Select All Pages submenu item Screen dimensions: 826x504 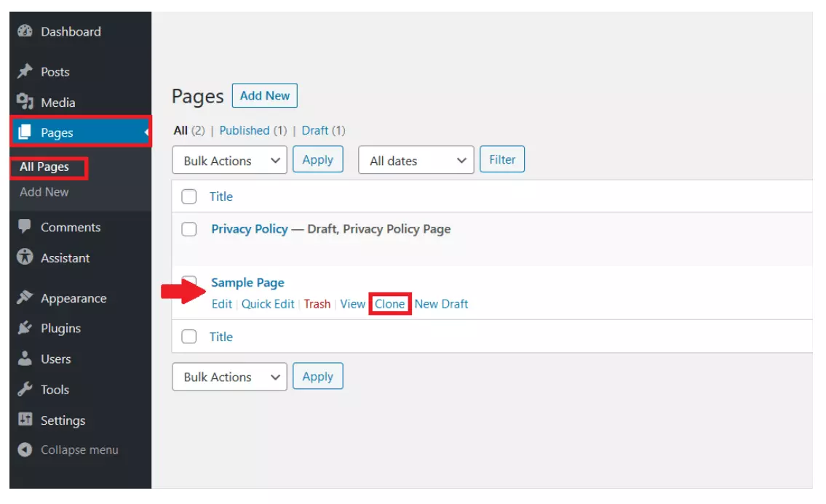click(x=44, y=167)
